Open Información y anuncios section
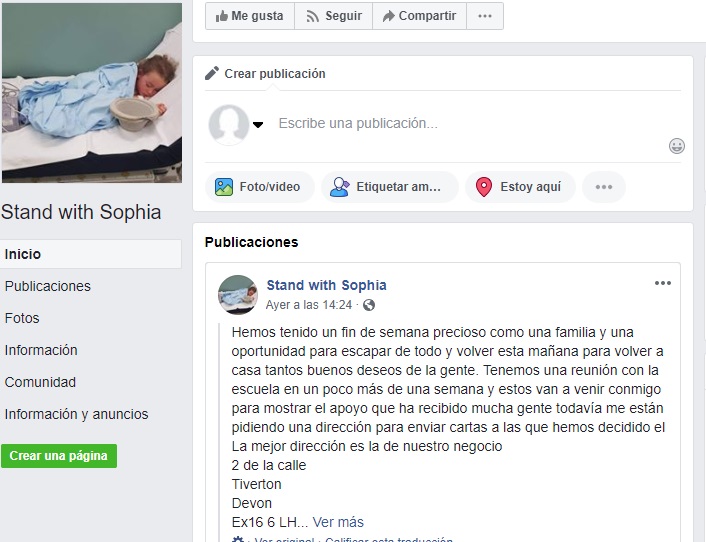The height and width of the screenshot is (542, 706). coord(77,414)
